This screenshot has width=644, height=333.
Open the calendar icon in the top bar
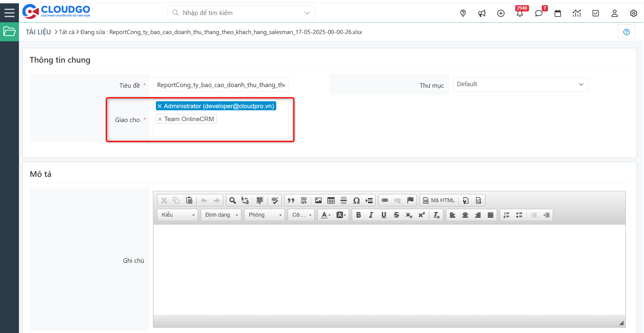coord(558,13)
